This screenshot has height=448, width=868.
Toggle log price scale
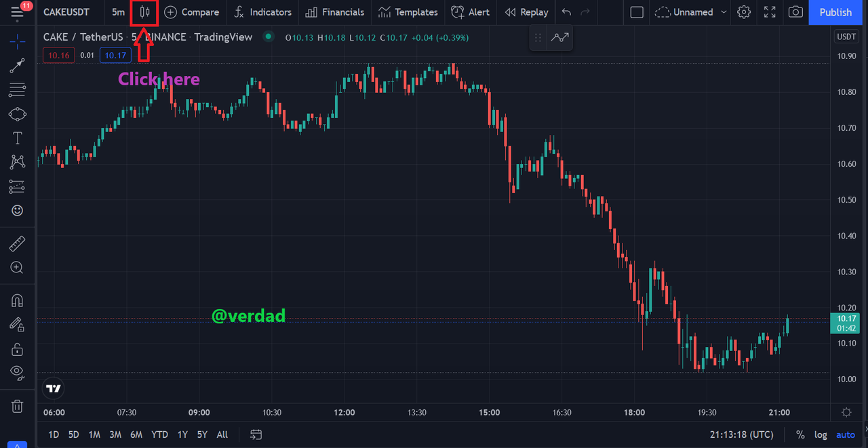(821, 434)
